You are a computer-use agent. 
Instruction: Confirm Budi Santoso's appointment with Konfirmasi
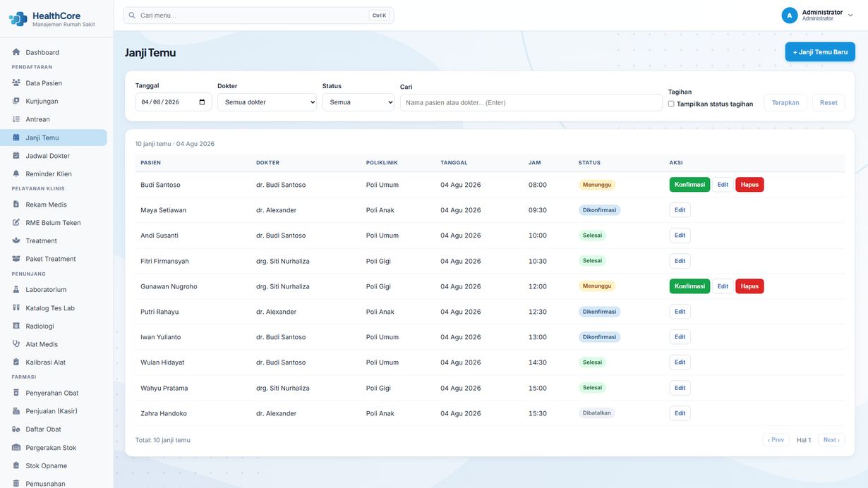tap(689, 185)
